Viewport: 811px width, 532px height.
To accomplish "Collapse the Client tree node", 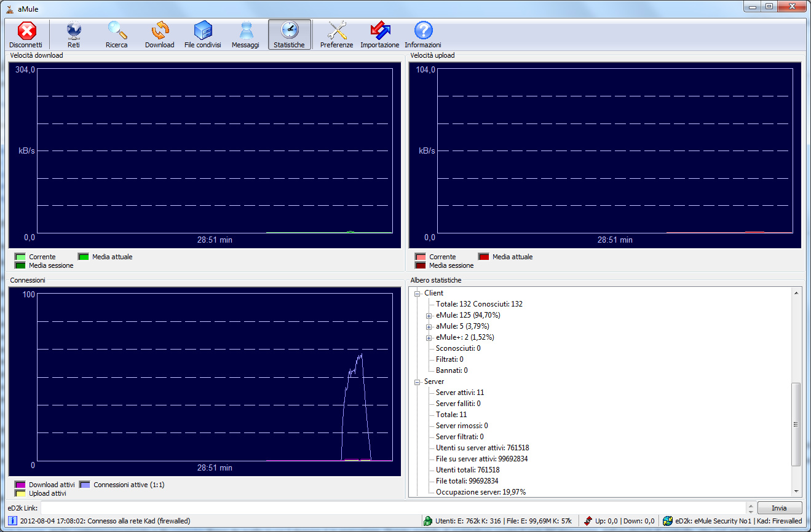I will click(x=417, y=294).
